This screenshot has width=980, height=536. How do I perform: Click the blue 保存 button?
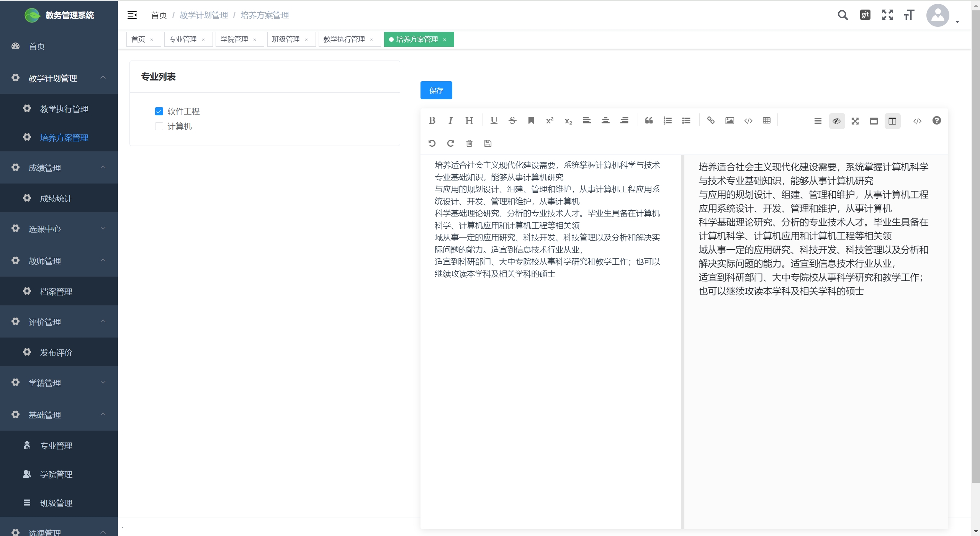click(436, 90)
